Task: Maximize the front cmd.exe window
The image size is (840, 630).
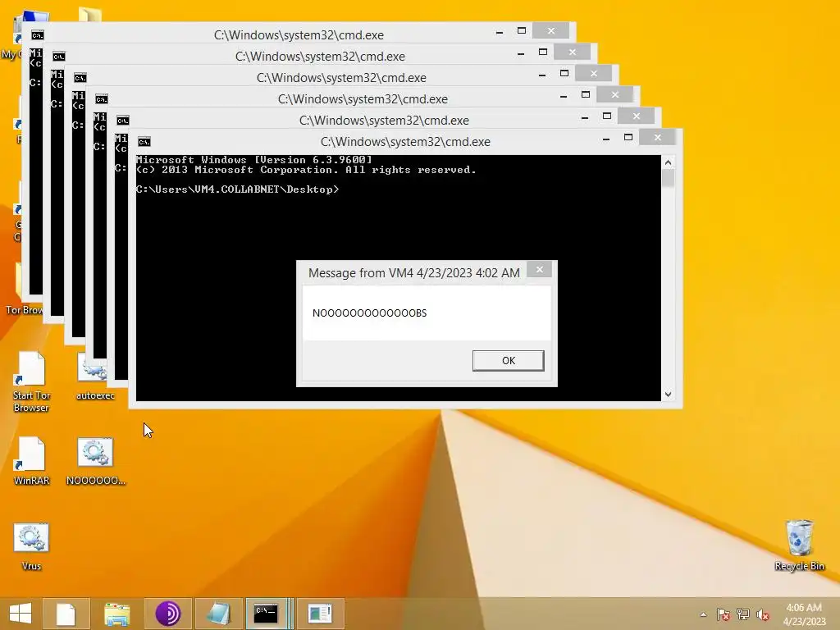Action: [628, 138]
